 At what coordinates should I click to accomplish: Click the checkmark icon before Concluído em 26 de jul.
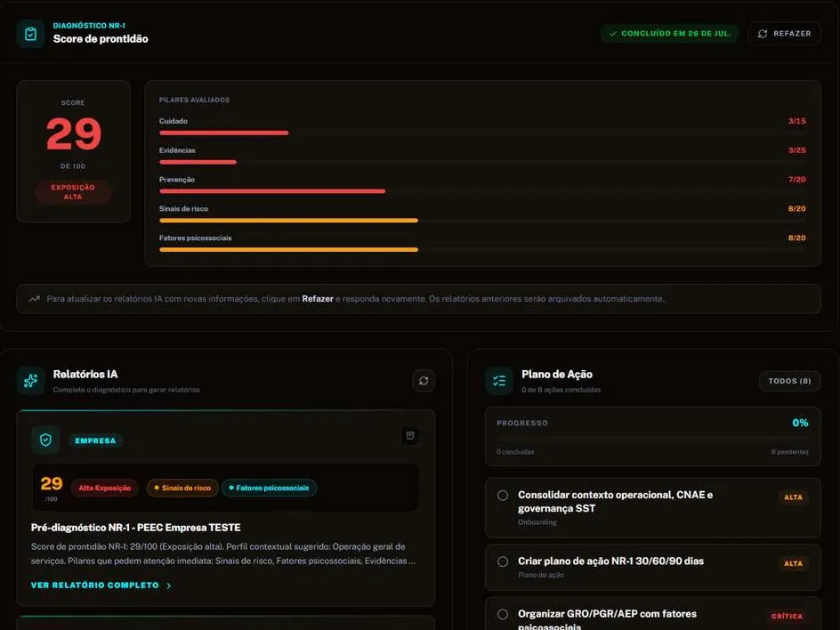(x=613, y=34)
